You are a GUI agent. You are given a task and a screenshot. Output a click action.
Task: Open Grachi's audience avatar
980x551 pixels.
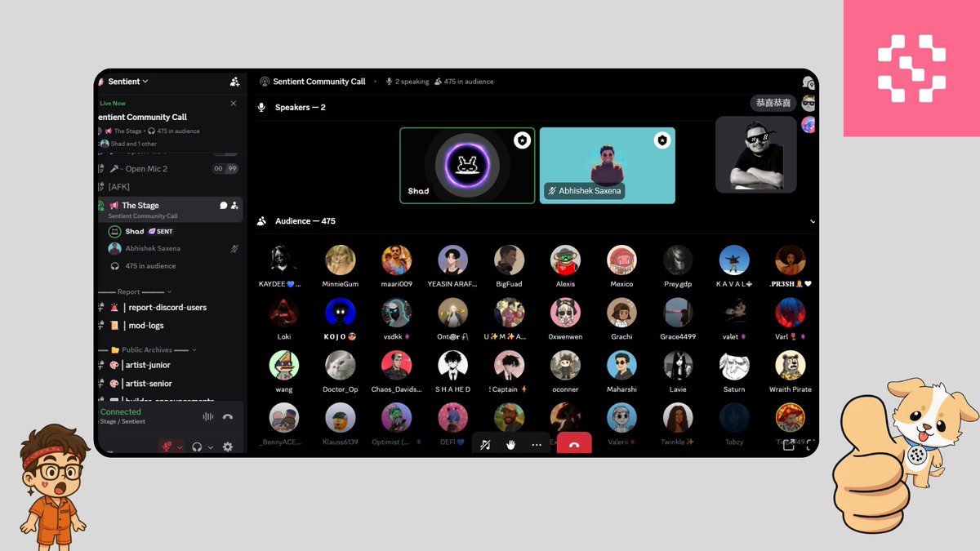(621, 313)
